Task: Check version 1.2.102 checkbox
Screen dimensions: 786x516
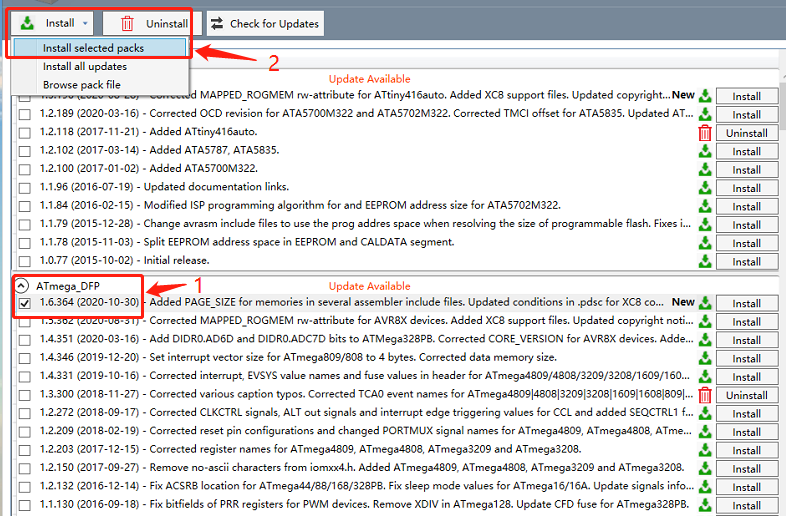Action: coord(25,151)
